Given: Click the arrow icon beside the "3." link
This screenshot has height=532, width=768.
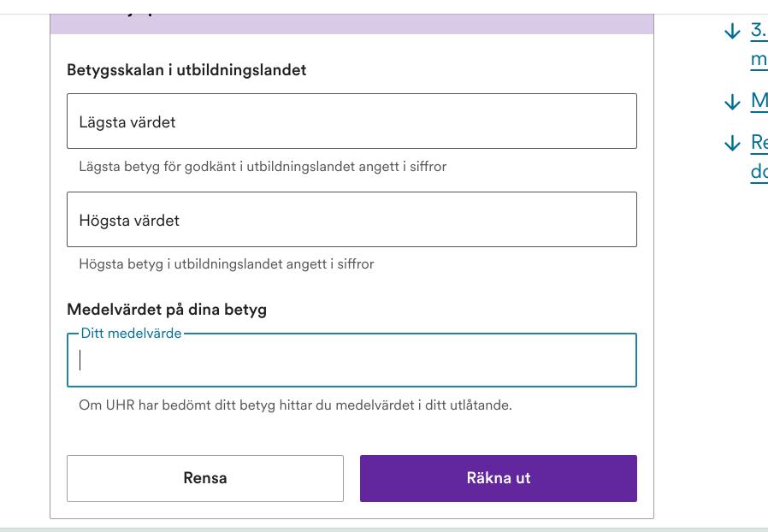Looking at the screenshot, I should point(732,32).
